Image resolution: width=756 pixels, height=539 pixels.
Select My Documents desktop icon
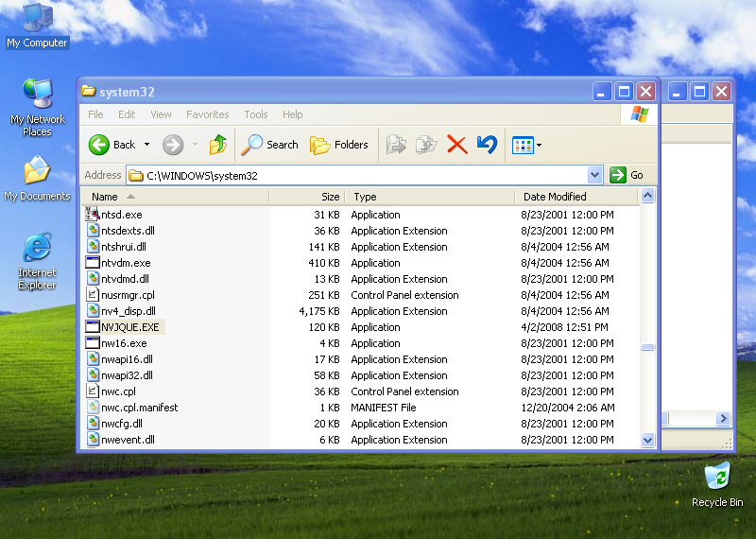click(37, 178)
